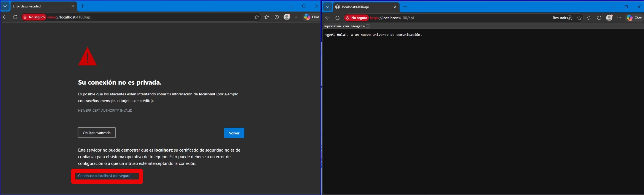Toggle Impresión con sangría checkbox
644x195 pixels.
point(367,26)
